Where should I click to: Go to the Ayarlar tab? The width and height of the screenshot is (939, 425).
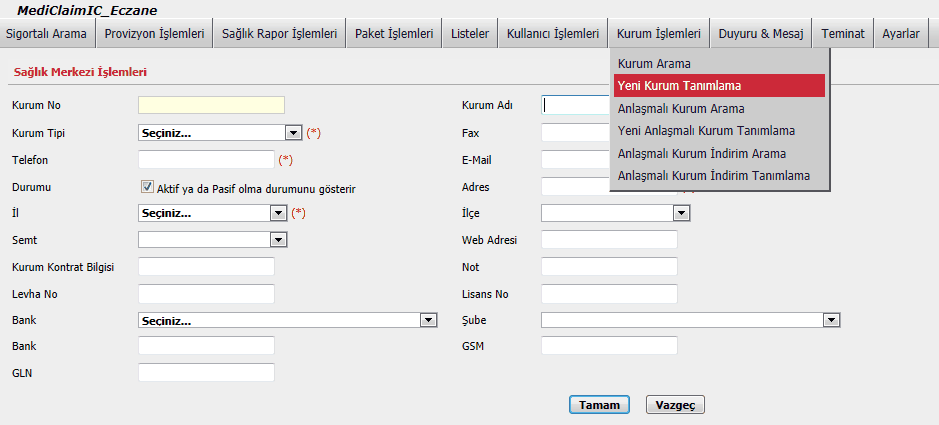900,33
